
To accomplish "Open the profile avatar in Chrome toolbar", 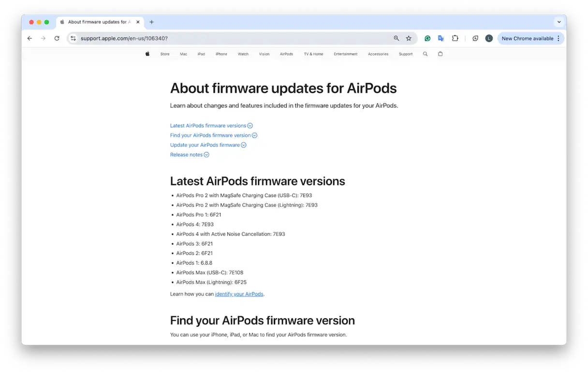I will pos(489,38).
